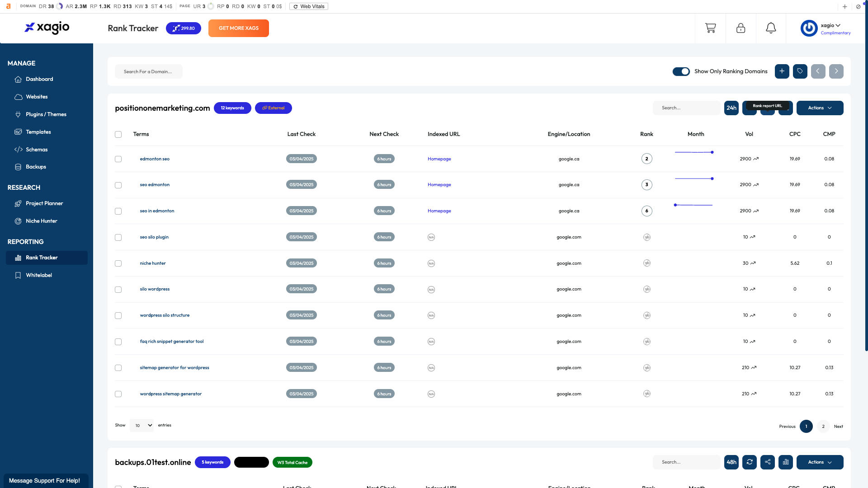Screen dimensions: 868x488
Task: Click the N/A indexed URL icon for niche hunter
Action: pyautogui.click(x=431, y=263)
